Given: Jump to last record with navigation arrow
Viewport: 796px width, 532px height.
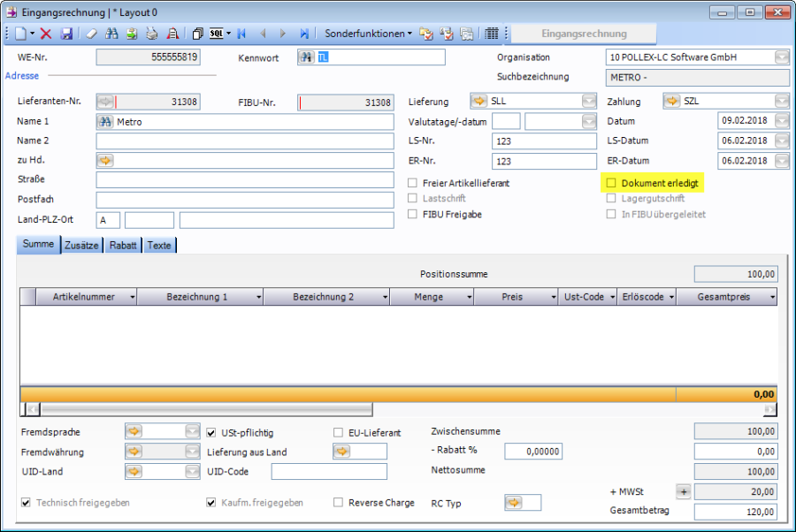Looking at the screenshot, I should 304,34.
